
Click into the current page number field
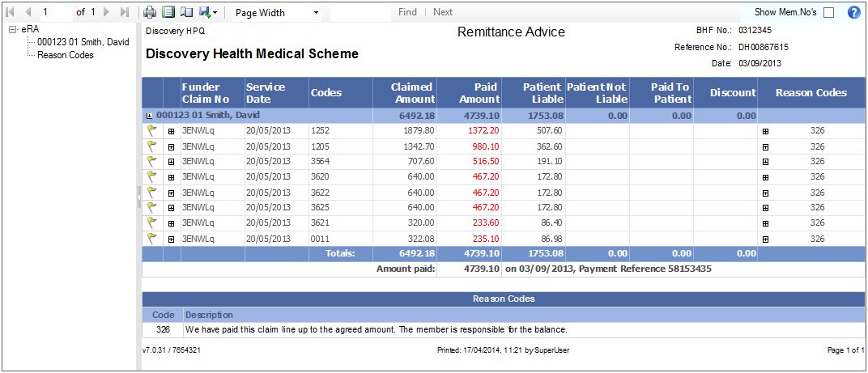point(55,12)
